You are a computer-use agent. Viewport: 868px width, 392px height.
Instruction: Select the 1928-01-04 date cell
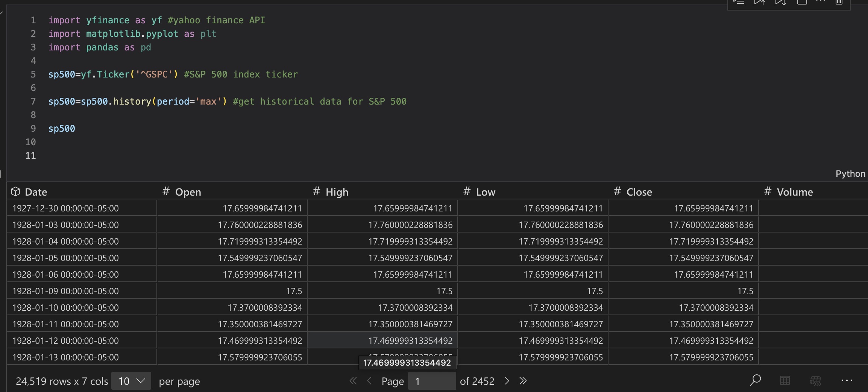coord(82,241)
